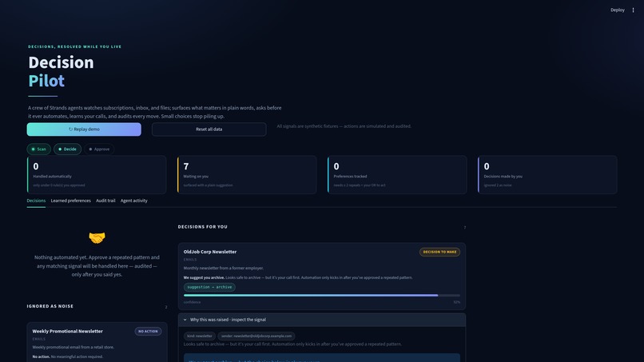Click the sender email chip
644x362 pixels.
pyautogui.click(x=256, y=336)
